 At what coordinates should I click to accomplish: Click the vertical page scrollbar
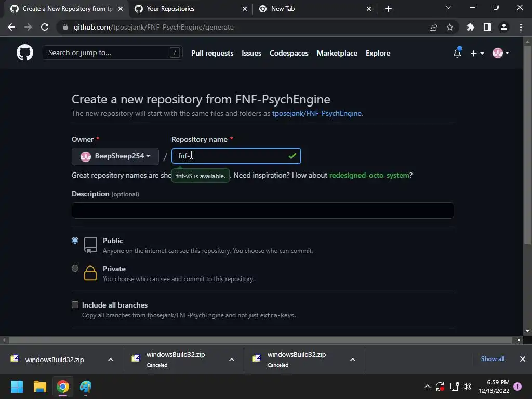527,144
